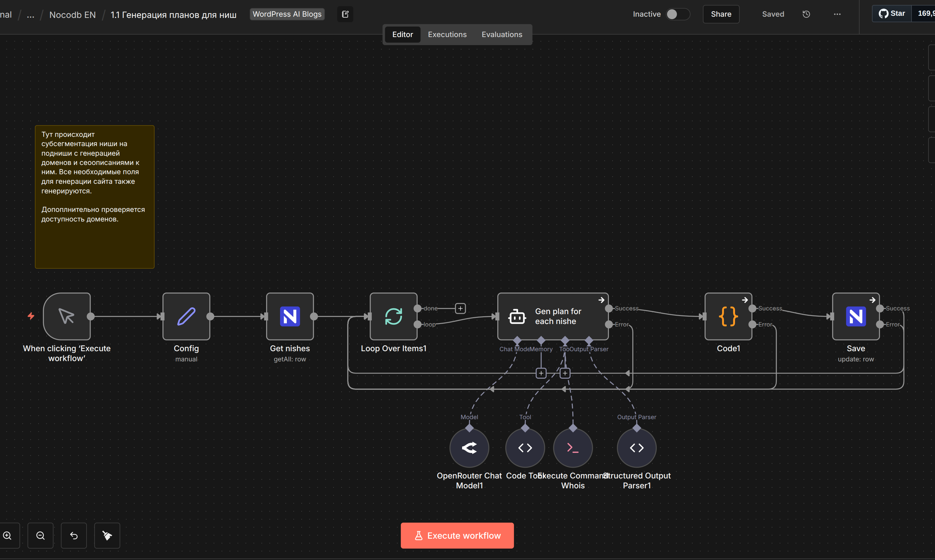
Task: Expand the breadcrumb ellipsis path
Action: (x=31, y=15)
